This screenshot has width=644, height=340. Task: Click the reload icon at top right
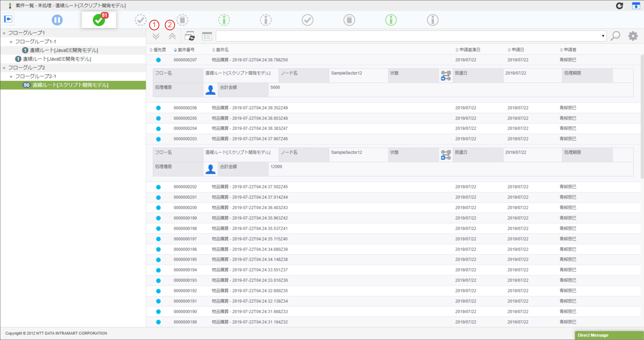pos(619,6)
